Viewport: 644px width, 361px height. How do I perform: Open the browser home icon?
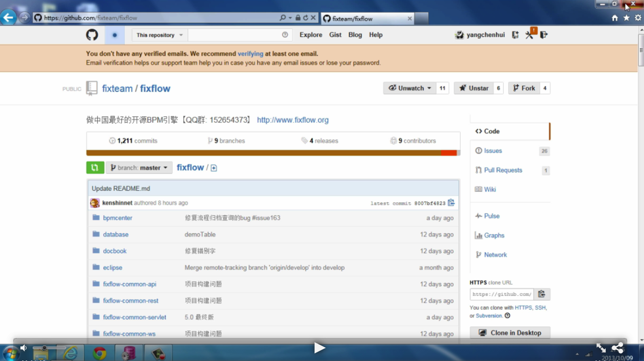(x=615, y=18)
